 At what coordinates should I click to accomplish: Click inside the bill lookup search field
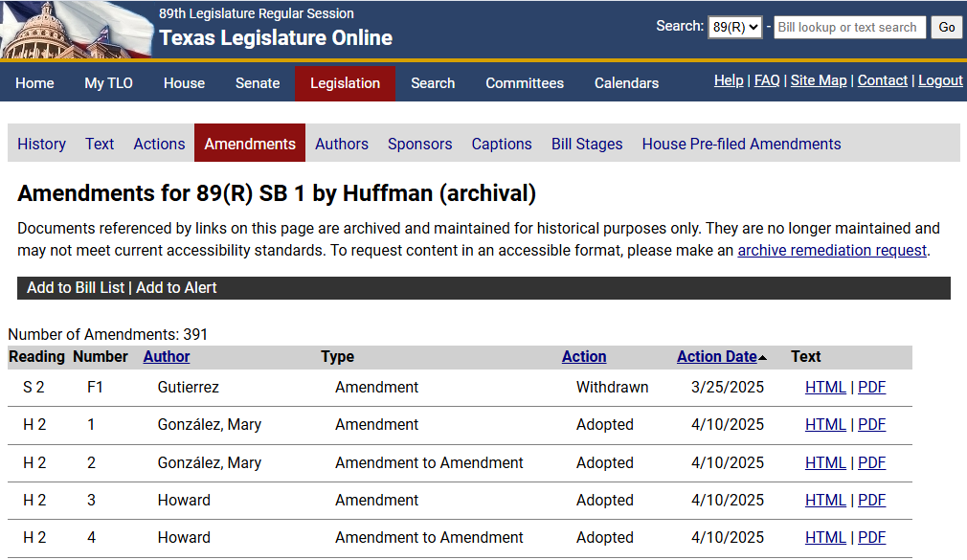pyautogui.click(x=849, y=27)
